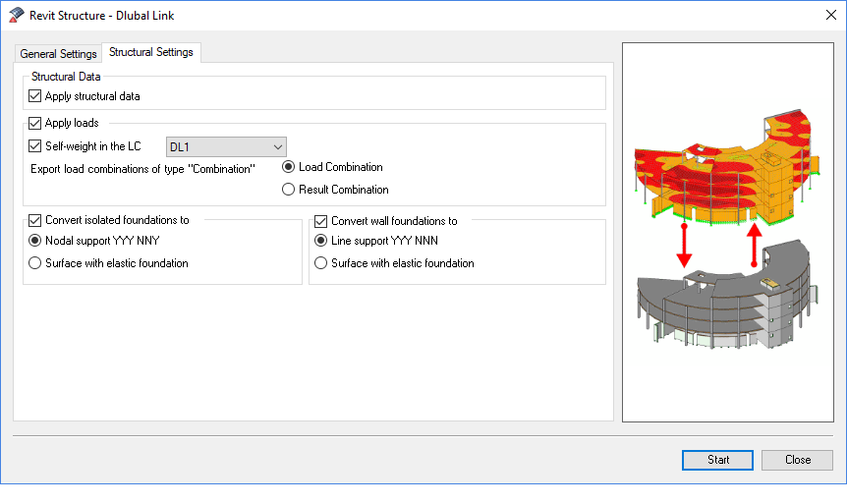This screenshot has width=847, height=504.
Task: Uncheck the Apply loads checkbox
Action: pos(36,124)
